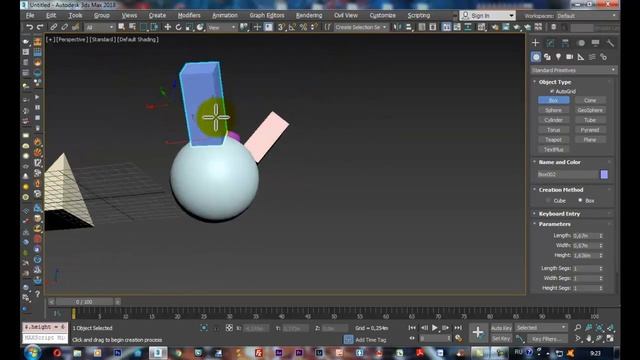Open the Create Selection Set dropdown
This screenshot has height=360, width=640.
tap(361, 27)
